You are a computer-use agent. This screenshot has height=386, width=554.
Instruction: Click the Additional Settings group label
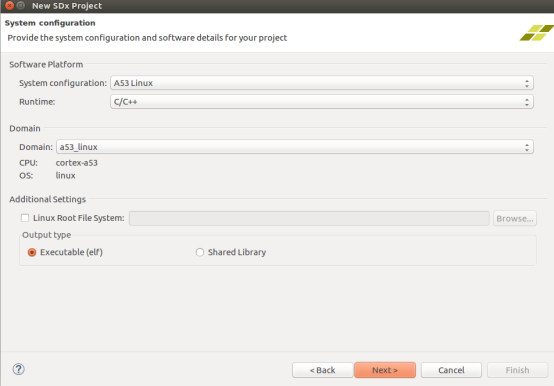click(x=47, y=199)
